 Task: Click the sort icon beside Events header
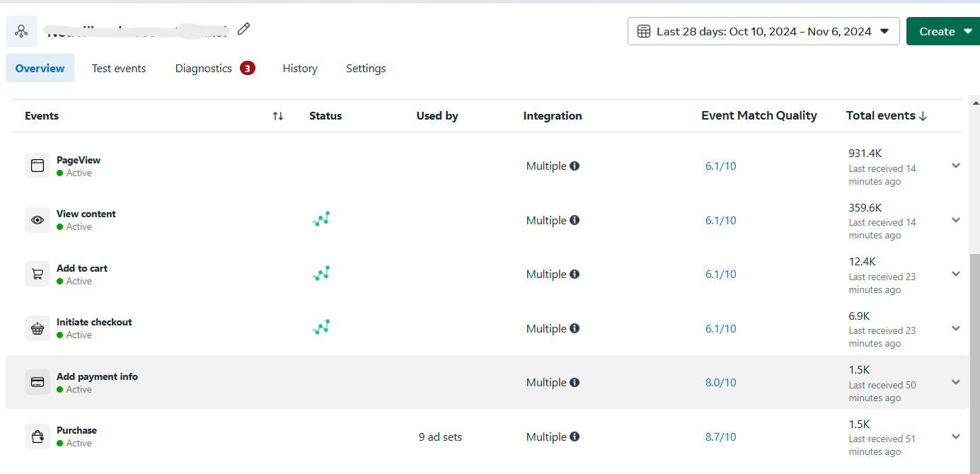[277, 115]
